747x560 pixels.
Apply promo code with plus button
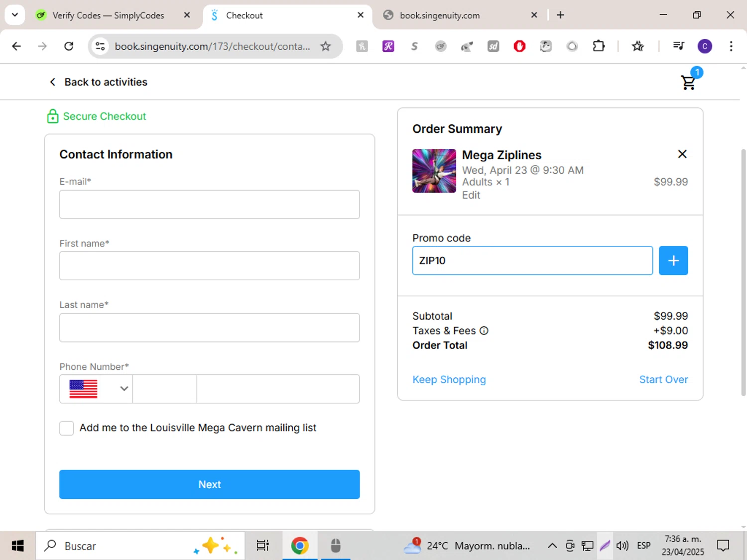click(x=673, y=260)
